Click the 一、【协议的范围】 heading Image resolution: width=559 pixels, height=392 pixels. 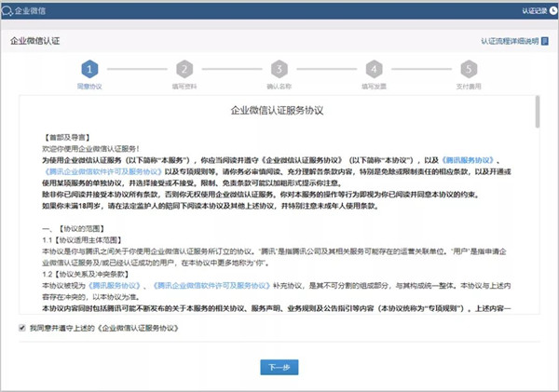point(74,229)
